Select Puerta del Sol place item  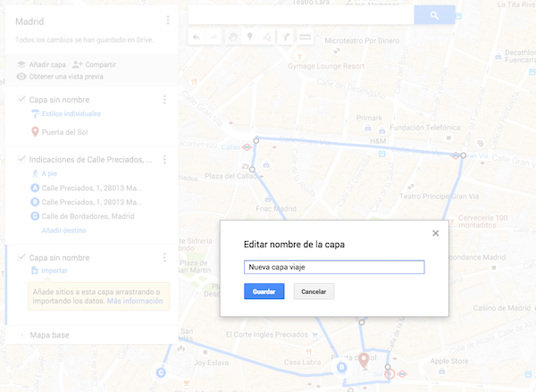click(64, 132)
